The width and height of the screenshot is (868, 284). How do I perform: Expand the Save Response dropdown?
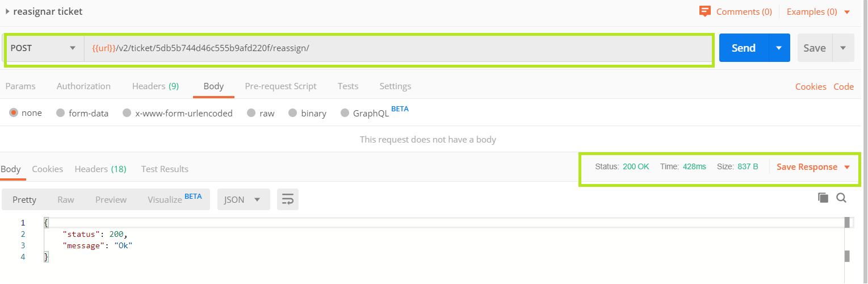pyautogui.click(x=847, y=167)
